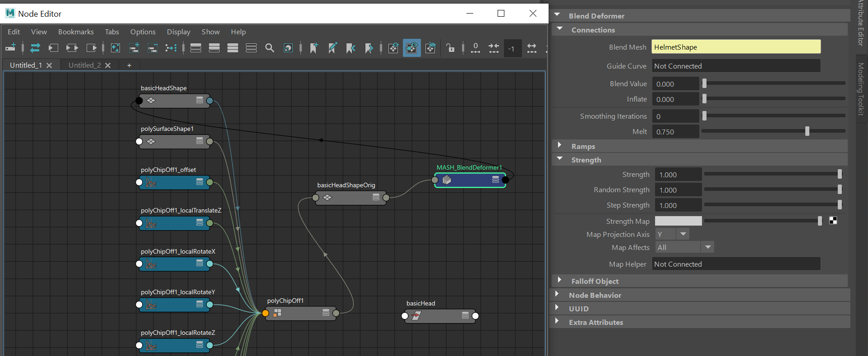The height and width of the screenshot is (356, 868).
Task: Click the create new node icon
Action: click(10, 48)
